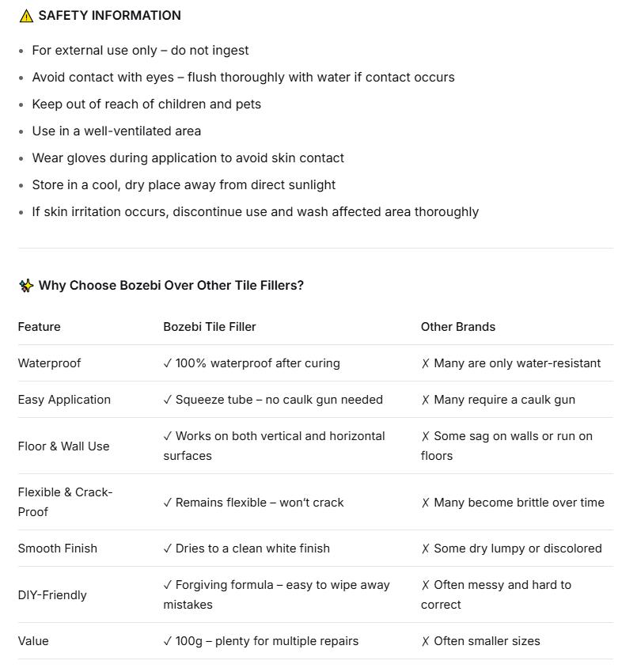Click the SAFETY INFORMATION heading
The width and height of the screenshot is (637, 672).
110,15
